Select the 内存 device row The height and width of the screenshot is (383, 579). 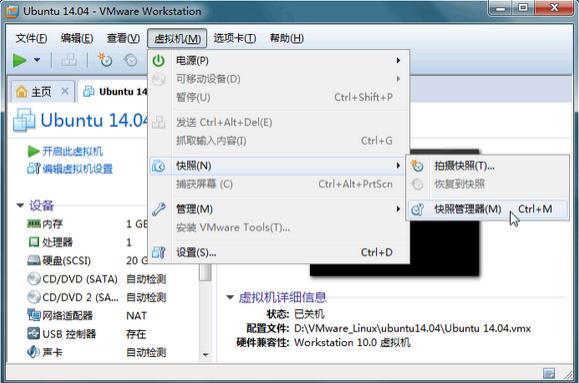[x=89, y=224]
